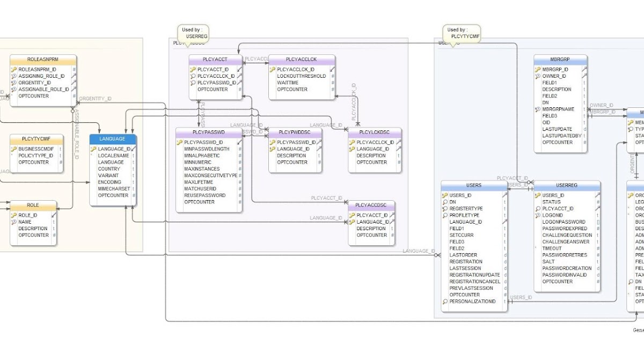The width and height of the screenshot is (644, 338).
Task: Click the USERS_ID relationship line label below USERS
Action: (x=519, y=296)
